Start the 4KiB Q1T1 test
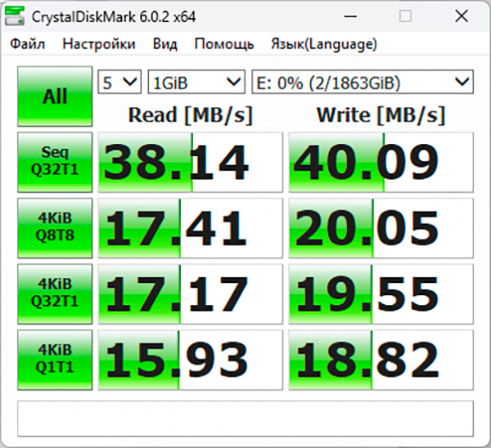Screen dimensions: 491x448 pyautogui.click(x=55, y=360)
